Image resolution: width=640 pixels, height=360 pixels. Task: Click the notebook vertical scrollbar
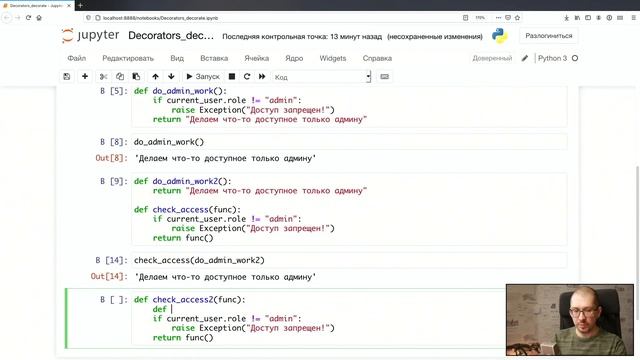coord(637,243)
